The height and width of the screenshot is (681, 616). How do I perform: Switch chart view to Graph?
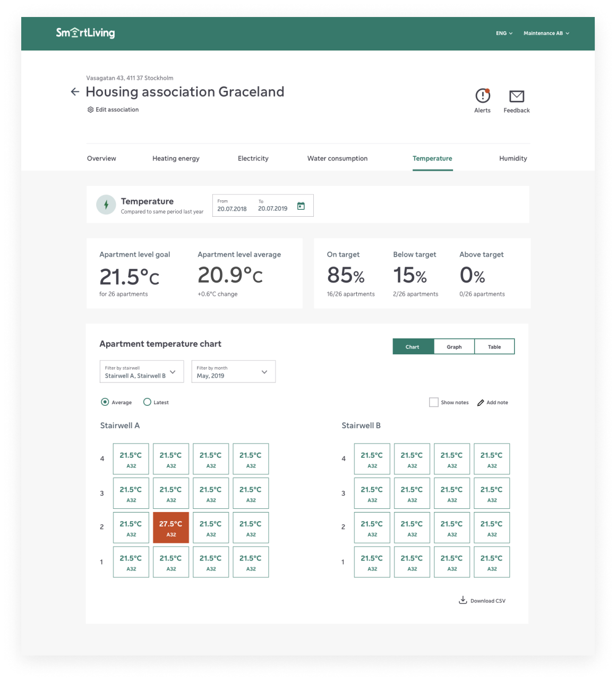pos(454,347)
